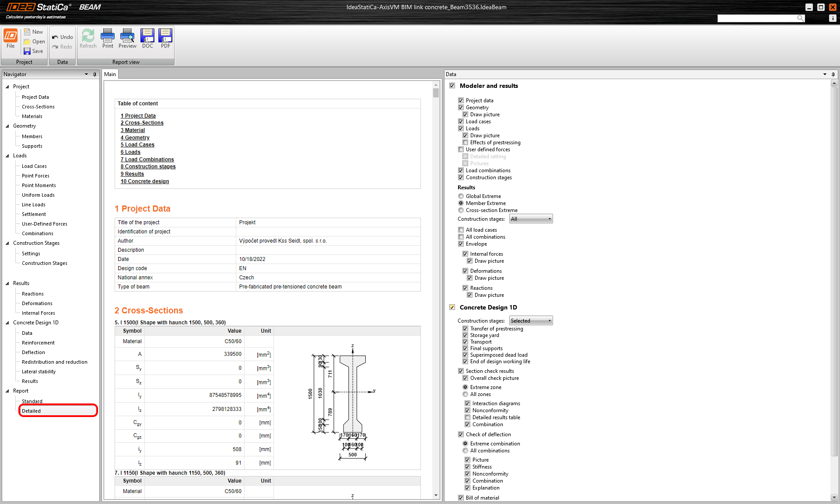The width and height of the screenshot is (840, 504).
Task: Select Global Extreme radio button
Action: pyautogui.click(x=461, y=196)
